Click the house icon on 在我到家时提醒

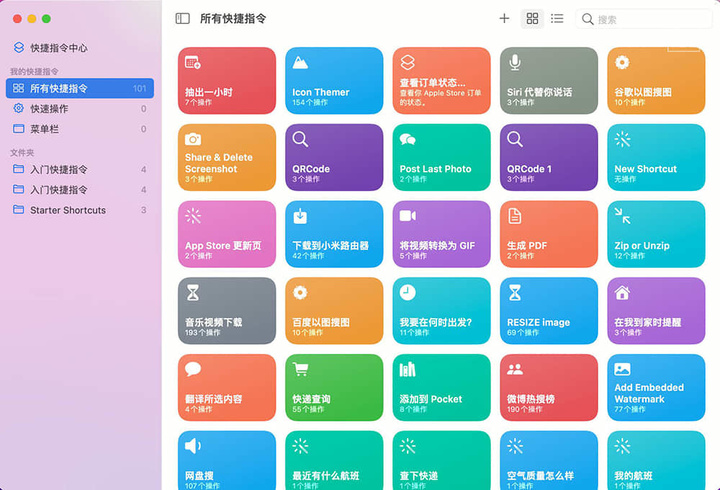[x=622, y=293]
